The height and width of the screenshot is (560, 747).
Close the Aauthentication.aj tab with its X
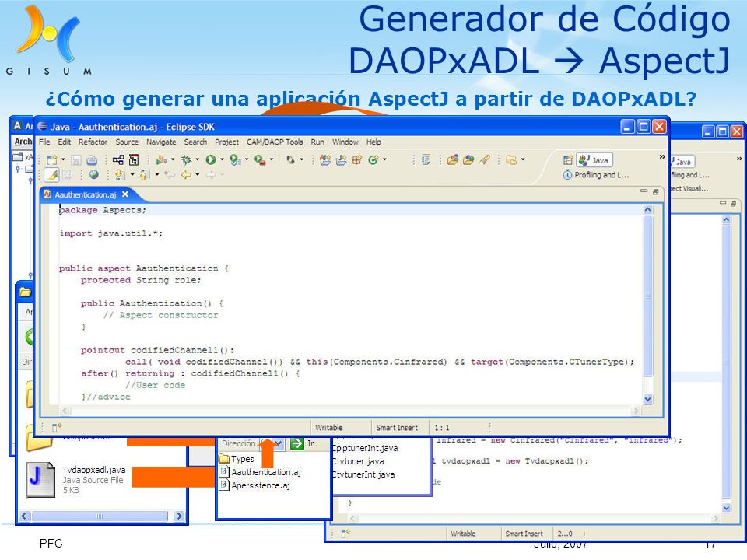124,194
